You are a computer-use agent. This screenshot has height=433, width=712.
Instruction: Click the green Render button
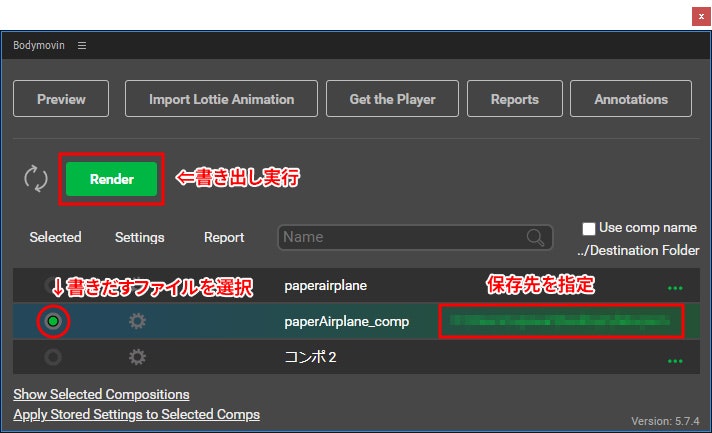tap(112, 179)
